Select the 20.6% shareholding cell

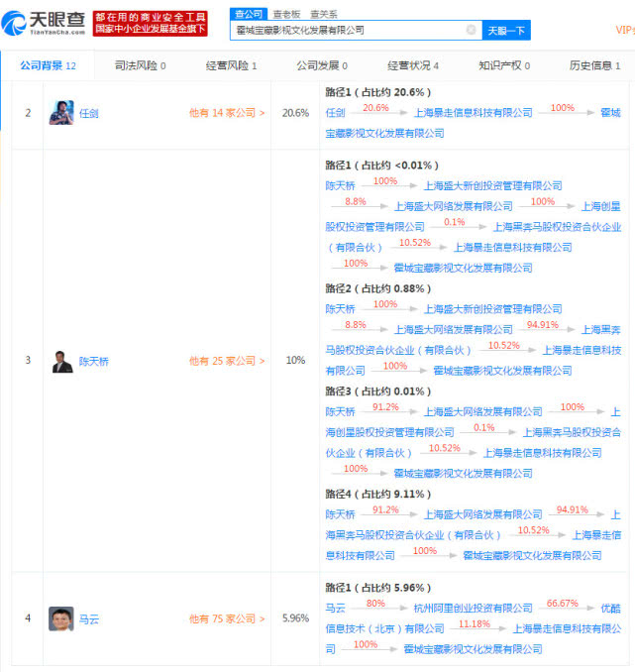click(295, 113)
